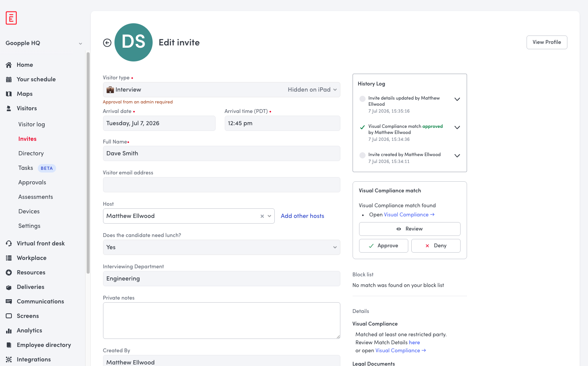Approve the Visual Compliance match

[x=383, y=246]
